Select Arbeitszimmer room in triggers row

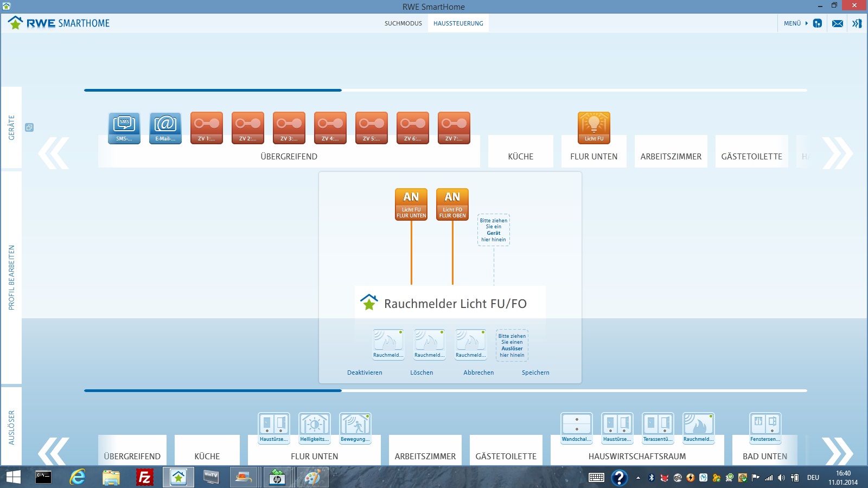(x=425, y=450)
